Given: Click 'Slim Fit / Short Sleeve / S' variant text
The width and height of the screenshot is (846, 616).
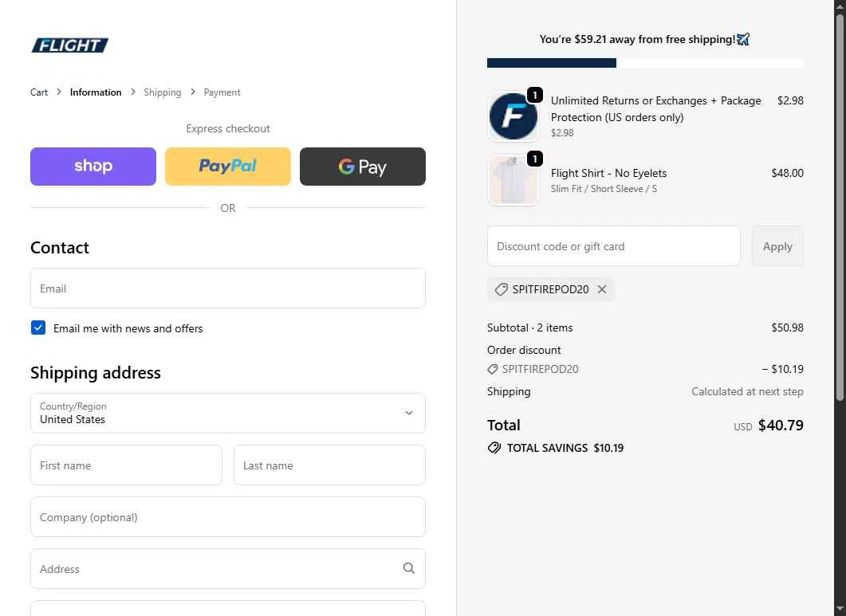Looking at the screenshot, I should pyautogui.click(x=604, y=189).
